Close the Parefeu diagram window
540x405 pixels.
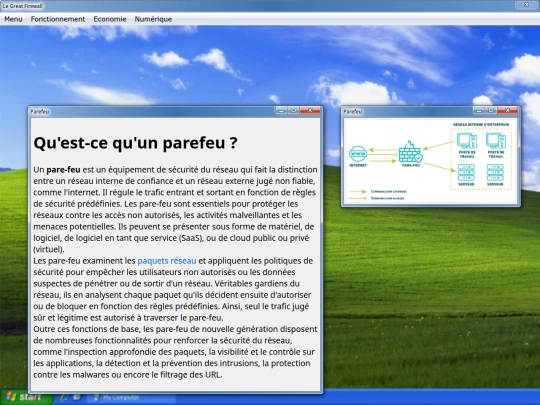(507, 111)
